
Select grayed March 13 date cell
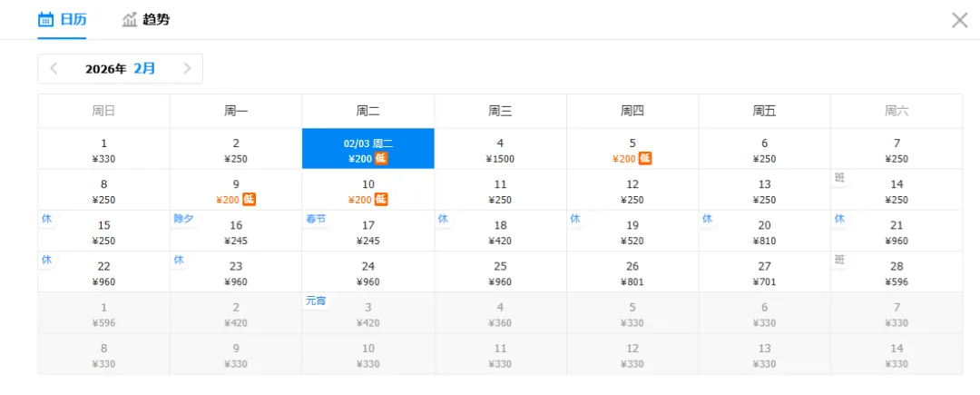(764, 354)
